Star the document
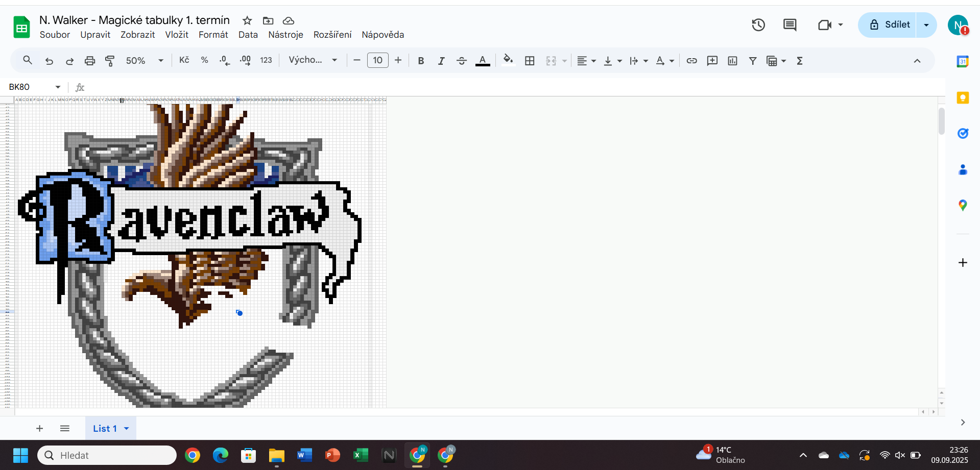Image resolution: width=980 pixels, height=470 pixels. coord(247,20)
